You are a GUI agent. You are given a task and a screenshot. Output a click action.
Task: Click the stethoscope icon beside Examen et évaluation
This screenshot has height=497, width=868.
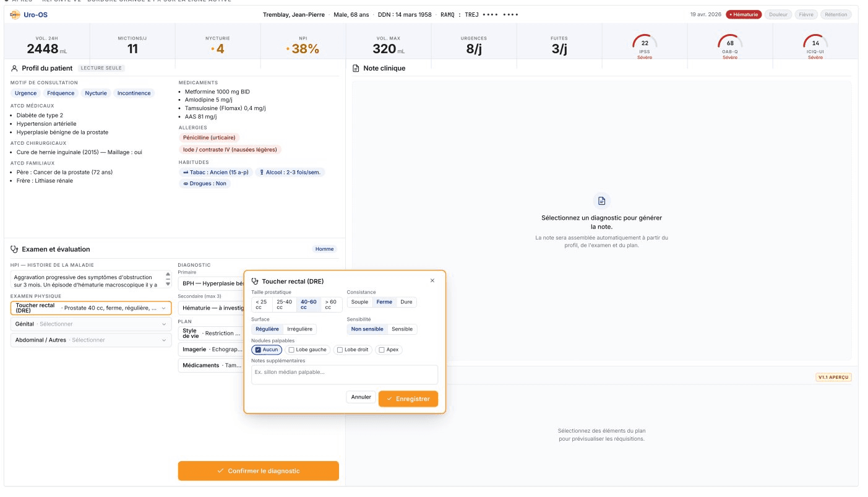(14, 249)
